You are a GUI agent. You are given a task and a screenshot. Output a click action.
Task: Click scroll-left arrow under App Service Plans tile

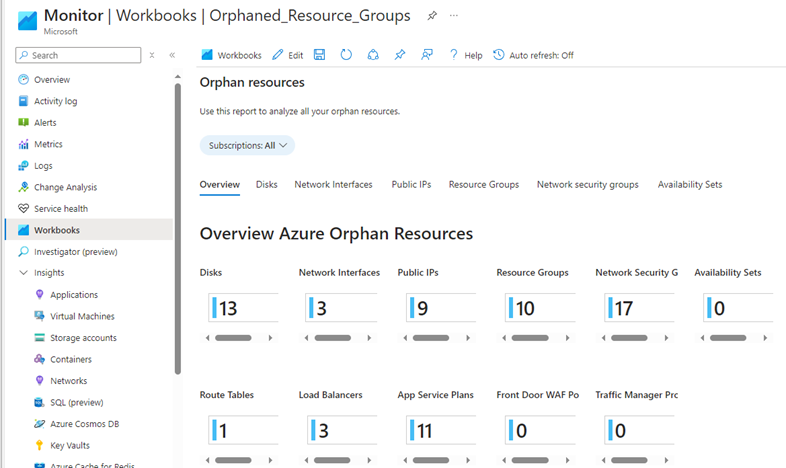405,460
